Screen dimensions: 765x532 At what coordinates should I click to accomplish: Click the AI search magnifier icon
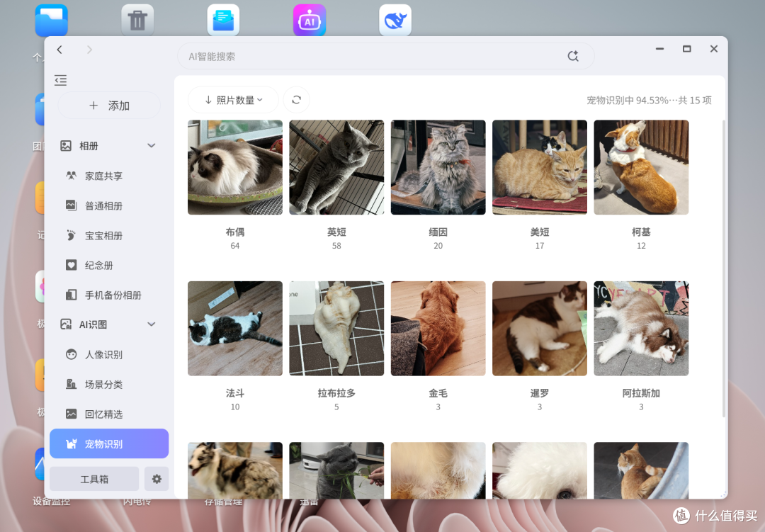pos(573,56)
